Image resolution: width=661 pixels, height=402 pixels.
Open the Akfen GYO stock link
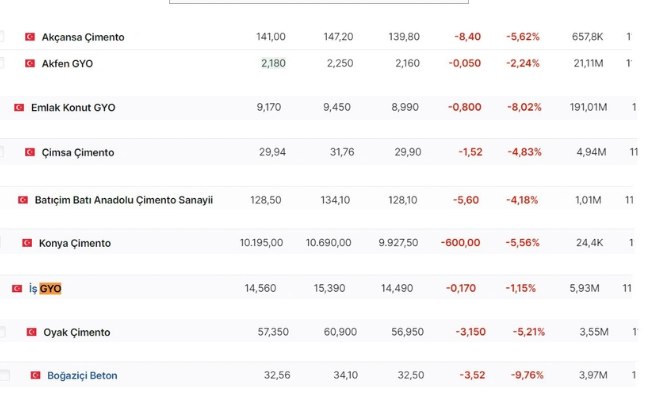[67, 63]
